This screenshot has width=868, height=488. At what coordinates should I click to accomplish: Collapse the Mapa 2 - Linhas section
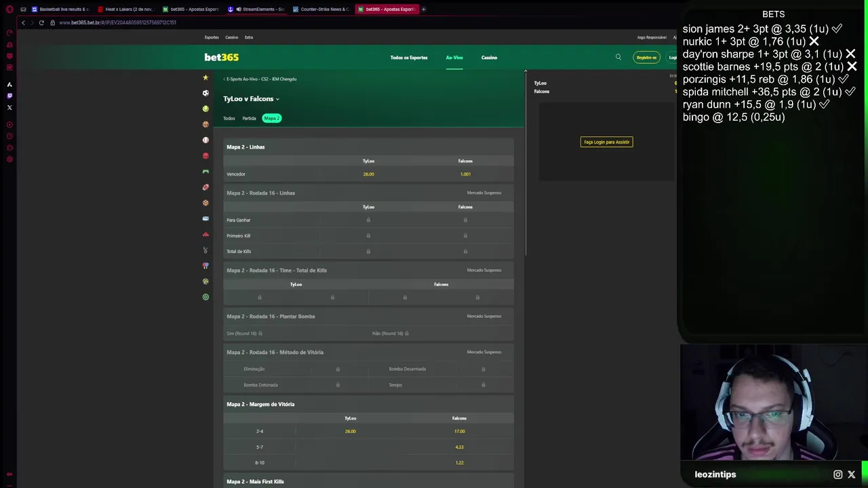click(368, 147)
